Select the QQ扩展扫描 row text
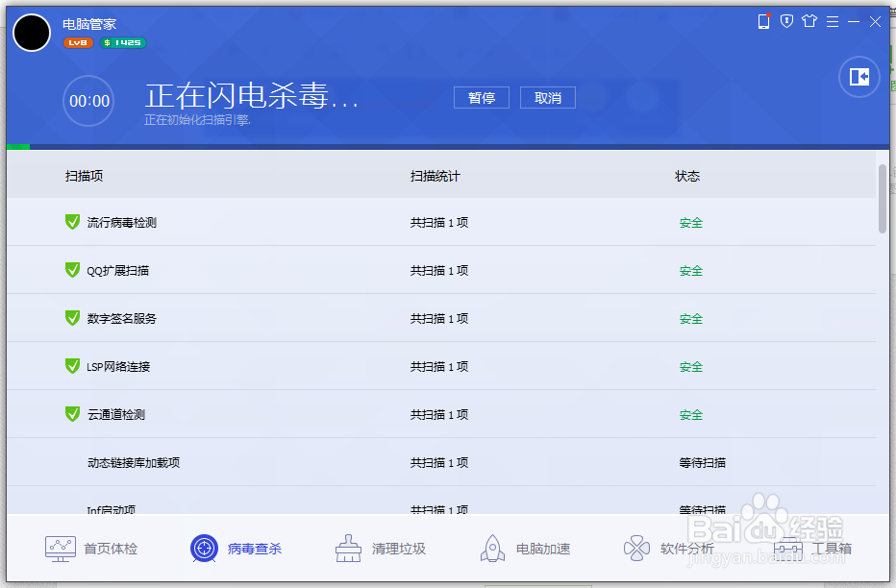The width and height of the screenshot is (896, 588). click(117, 271)
